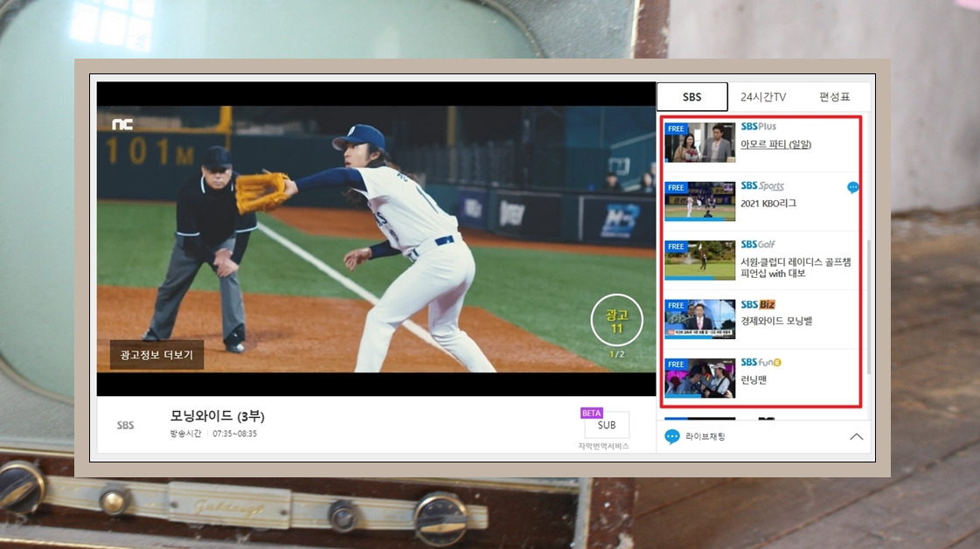Click the SBS funE channel logo
The height and width of the screenshot is (549, 980).
(x=761, y=362)
